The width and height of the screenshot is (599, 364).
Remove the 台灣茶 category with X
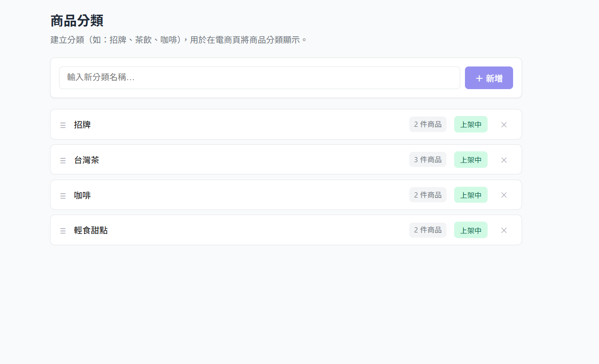[x=504, y=160]
